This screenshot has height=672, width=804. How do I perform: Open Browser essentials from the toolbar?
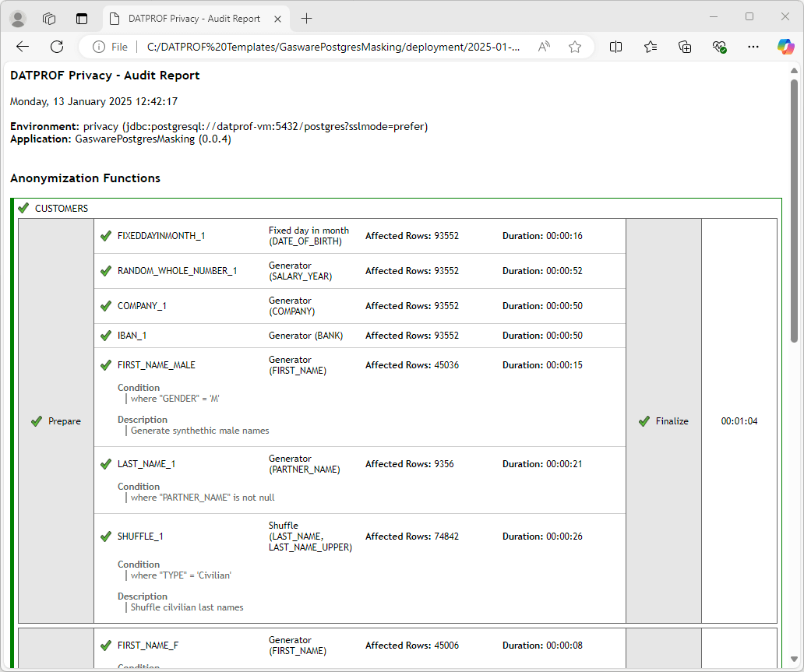coord(718,47)
